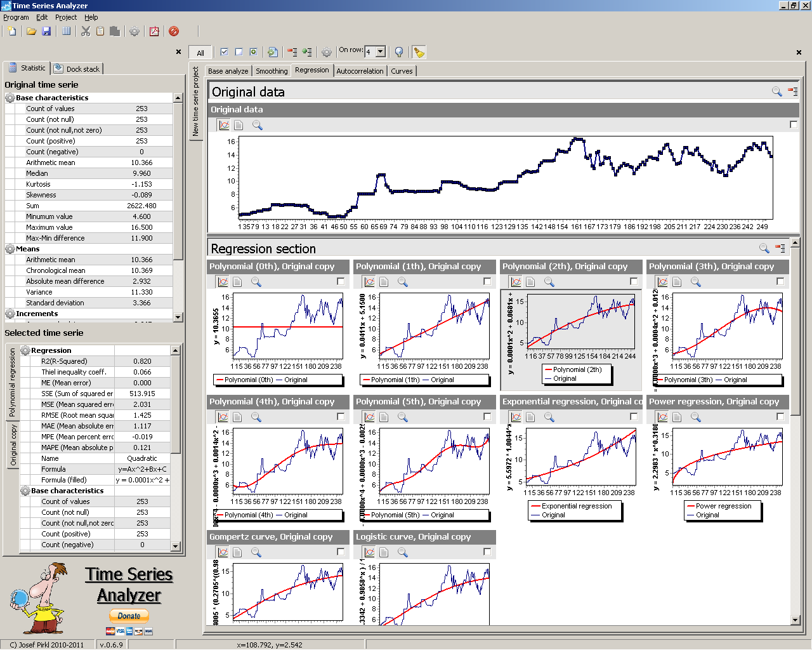
Task: Tick the Gompertz curve chart checkbox
Action: coord(341,552)
